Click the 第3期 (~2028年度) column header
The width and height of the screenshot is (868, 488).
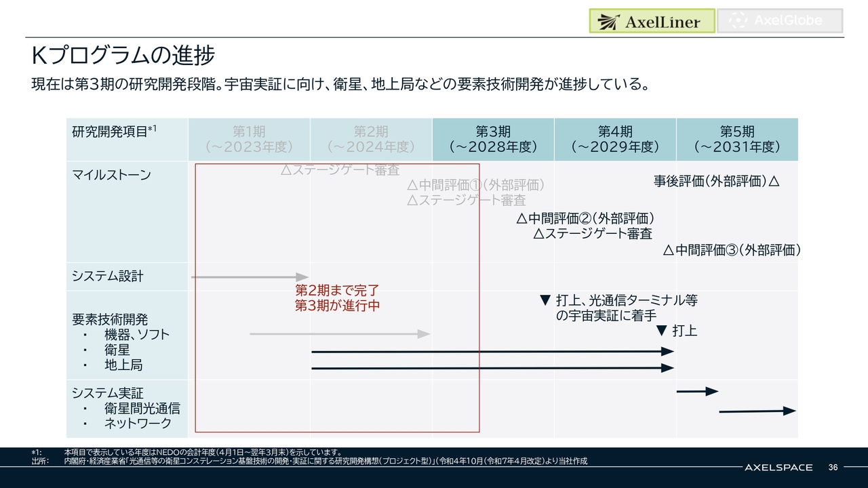click(x=493, y=140)
